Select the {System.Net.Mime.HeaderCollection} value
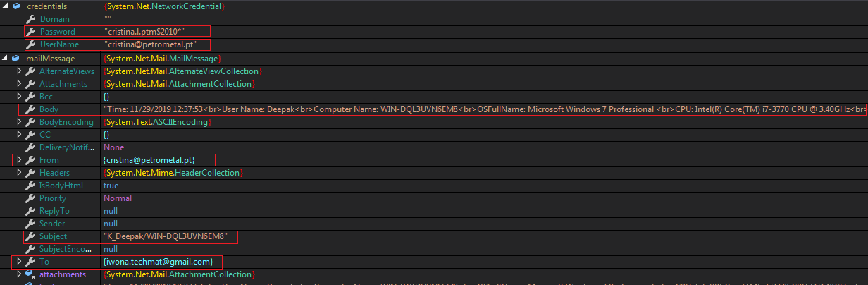Screen dimensions: 868x285 [173, 173]
